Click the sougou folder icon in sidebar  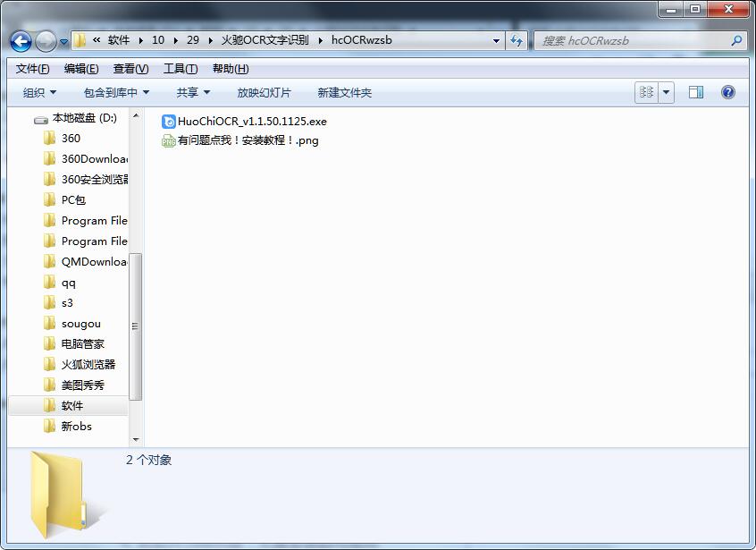point(50,323)
